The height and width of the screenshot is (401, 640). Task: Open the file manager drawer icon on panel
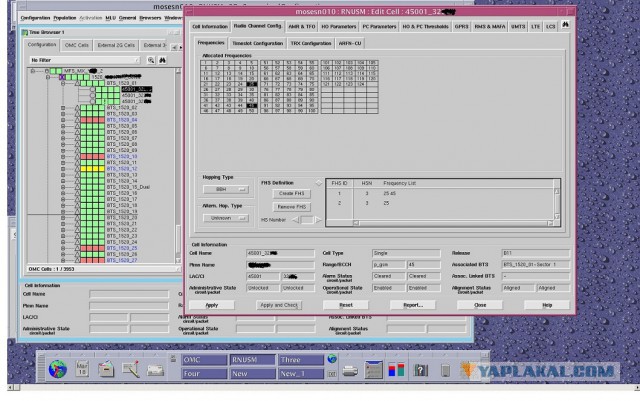tap(106, 369)
